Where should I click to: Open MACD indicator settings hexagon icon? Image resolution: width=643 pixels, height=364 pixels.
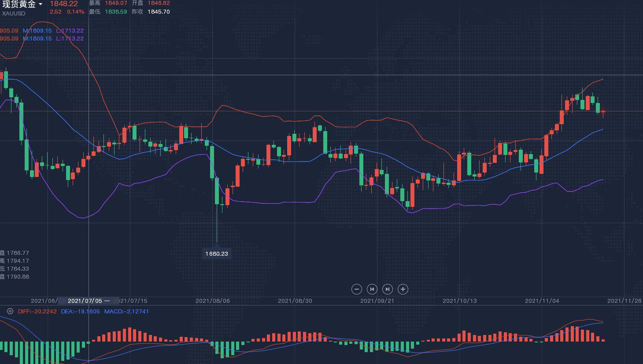(x=10, y=311)
